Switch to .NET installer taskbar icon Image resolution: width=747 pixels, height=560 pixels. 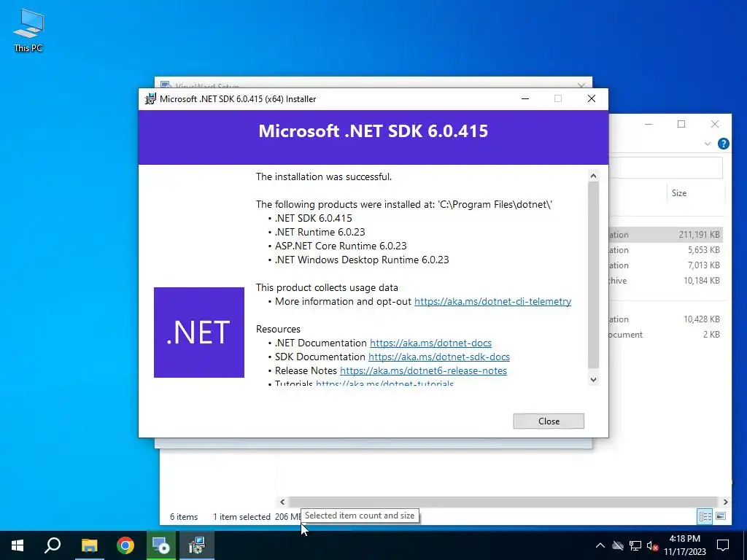tap(197, 545)
